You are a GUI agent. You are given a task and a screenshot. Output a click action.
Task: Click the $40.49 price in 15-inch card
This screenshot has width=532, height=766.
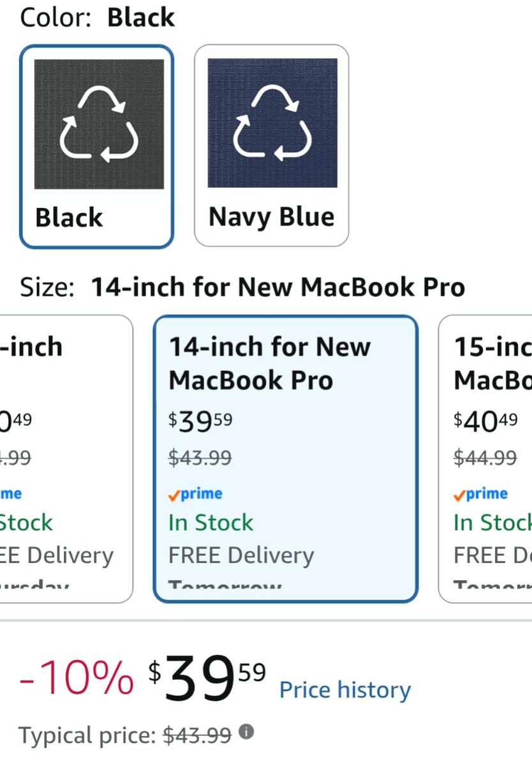(x=485, y=420)
